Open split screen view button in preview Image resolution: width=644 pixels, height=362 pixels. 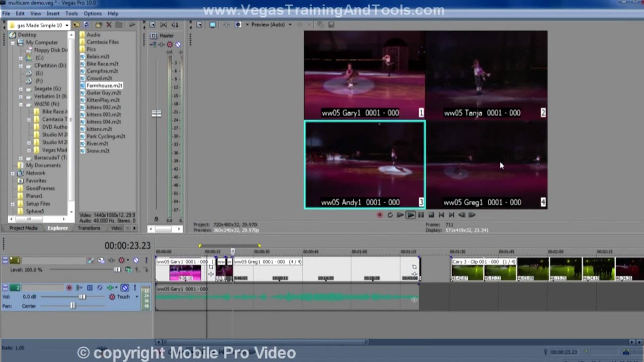coord(238,25)
